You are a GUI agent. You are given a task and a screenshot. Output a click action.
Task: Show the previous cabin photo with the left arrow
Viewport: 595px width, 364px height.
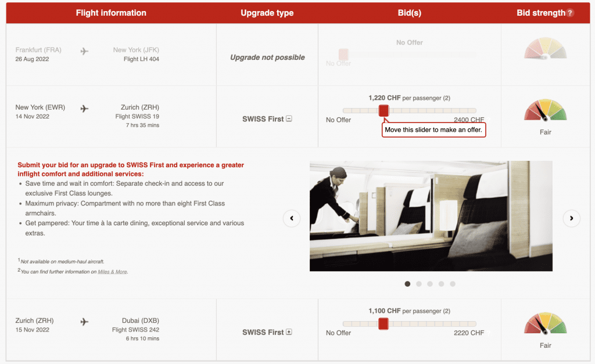(292, 218)
